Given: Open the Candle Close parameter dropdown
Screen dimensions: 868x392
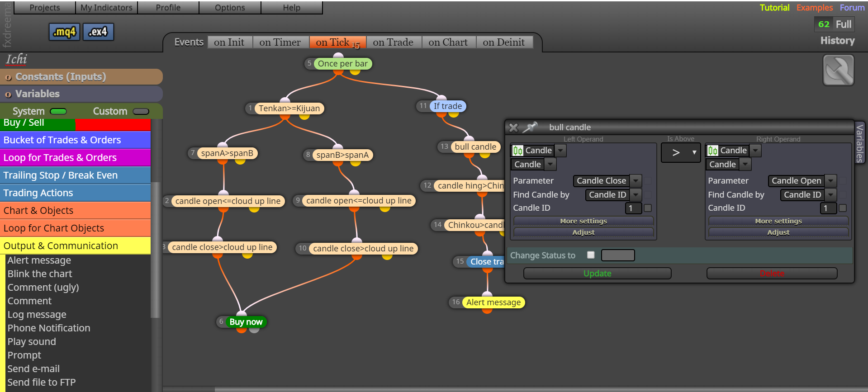Looking at the screenshot, I should 607,181.
